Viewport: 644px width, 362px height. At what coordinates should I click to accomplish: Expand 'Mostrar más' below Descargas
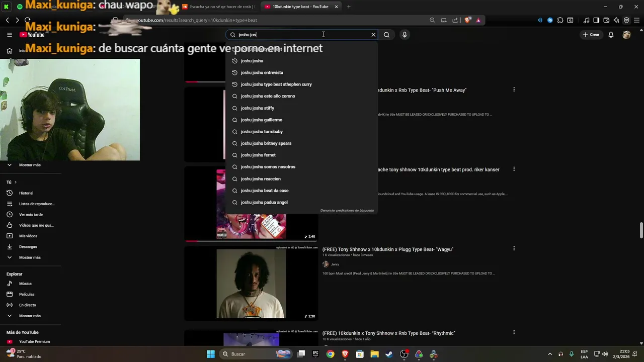point(30,257)
